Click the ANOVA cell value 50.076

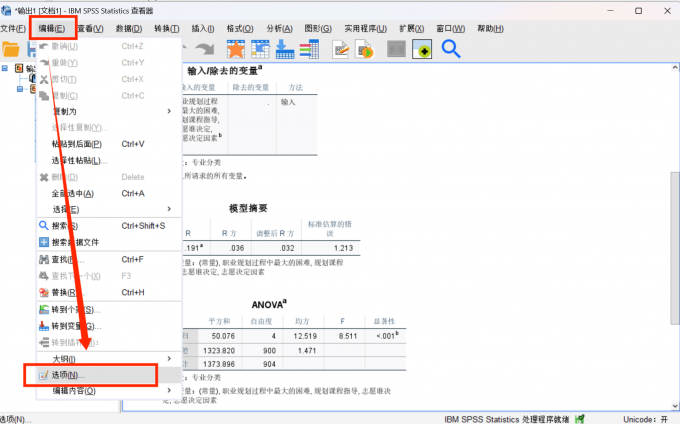tap(223, 336)
